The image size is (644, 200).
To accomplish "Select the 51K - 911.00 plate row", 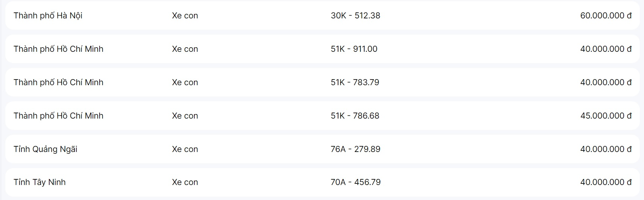I will click(x=354, y=49).
